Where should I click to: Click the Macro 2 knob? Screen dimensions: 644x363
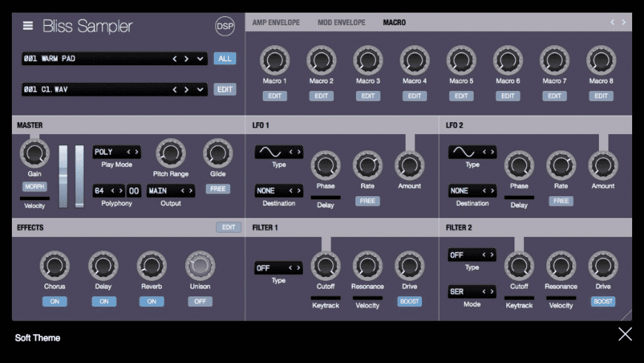pos(321,61)
